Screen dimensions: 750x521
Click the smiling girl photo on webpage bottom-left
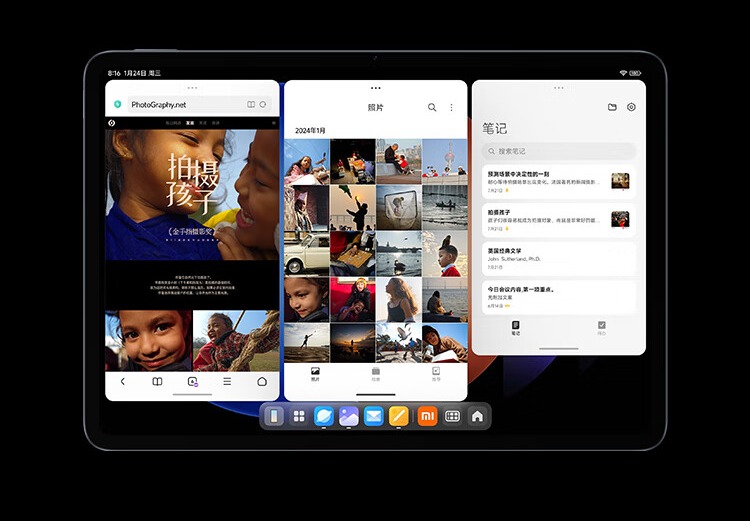[x=149, y=341]
